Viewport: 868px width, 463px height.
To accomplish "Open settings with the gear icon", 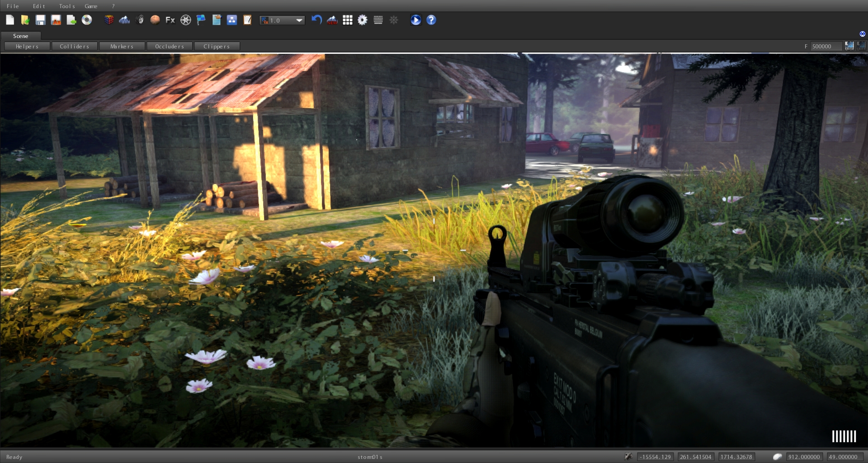I will click(x=363, y=20).
